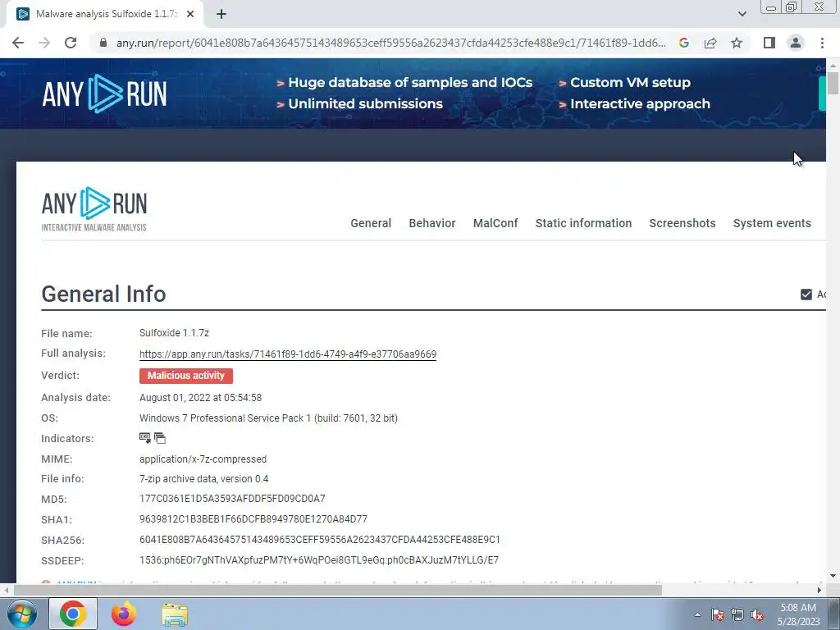The height and width of the screenshot is (630, 840).
Task: Click Custom VM setup banner text
Action: pos(630,83)
